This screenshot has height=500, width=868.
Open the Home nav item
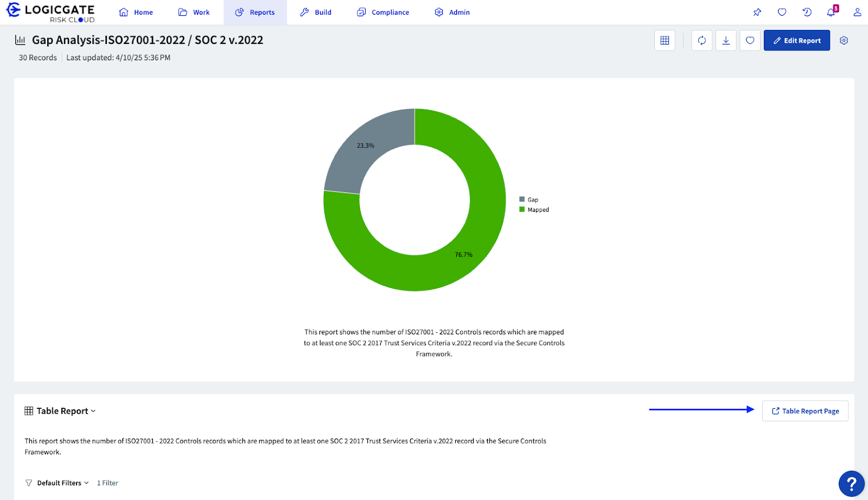pyautogui.click(x=136, y=12)
